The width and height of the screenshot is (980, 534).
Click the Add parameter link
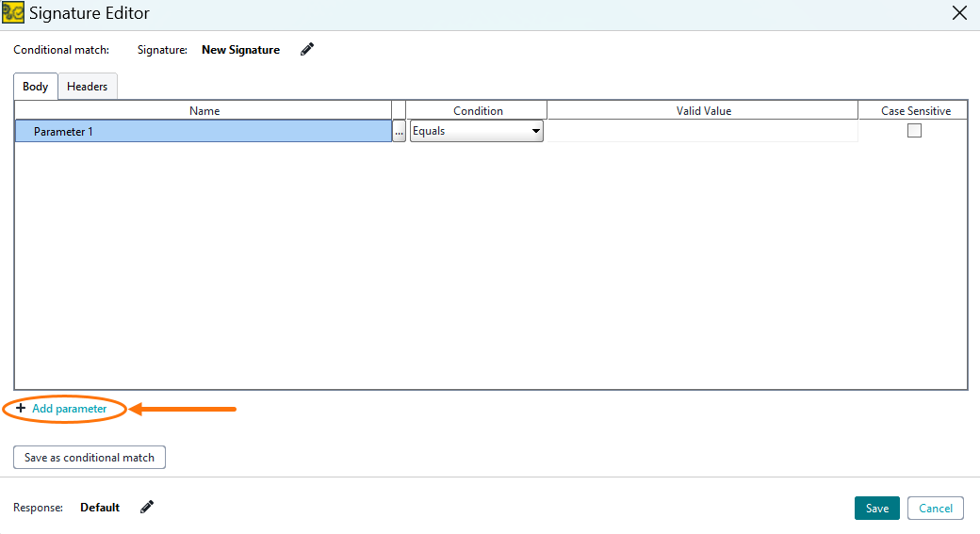pos(70,409)
